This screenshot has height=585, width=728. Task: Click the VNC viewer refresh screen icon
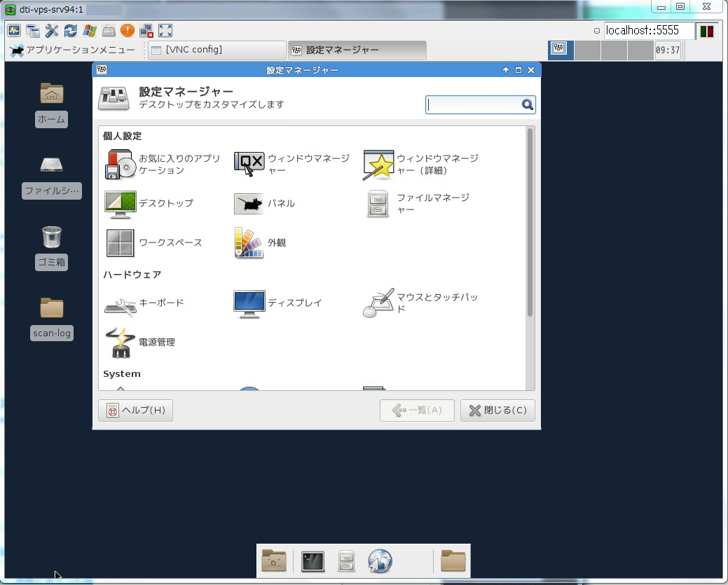[71, 31]
